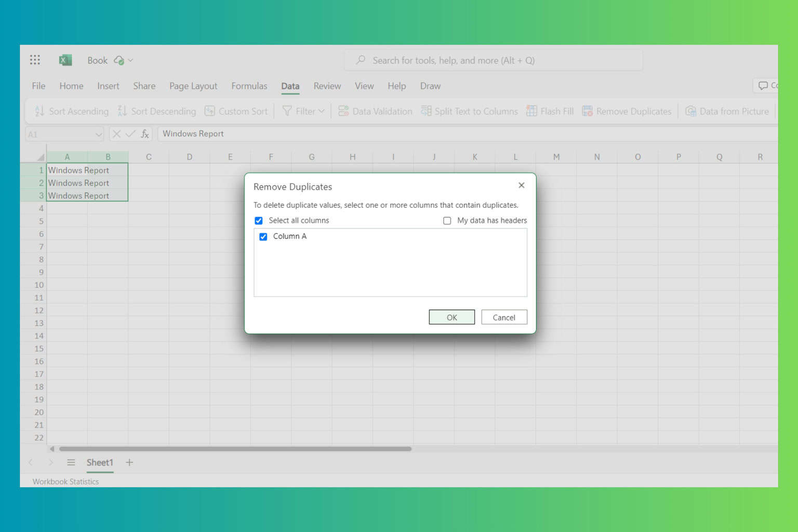Click the Remove Duplicates ribbon icon
The width and height of the screenshot is (798, 532).
click(x=588, y=111)
